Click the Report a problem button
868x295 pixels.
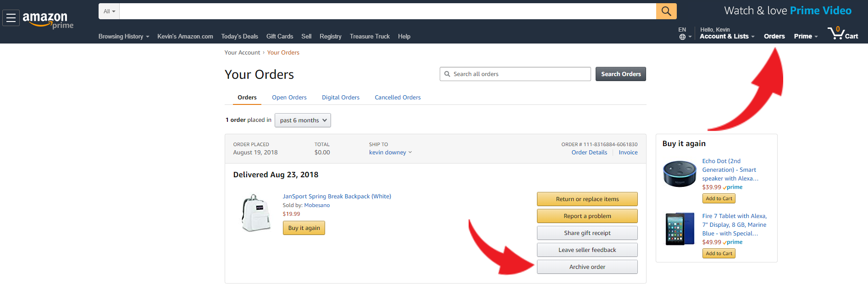pyautogui.click(x=587, y=216)
